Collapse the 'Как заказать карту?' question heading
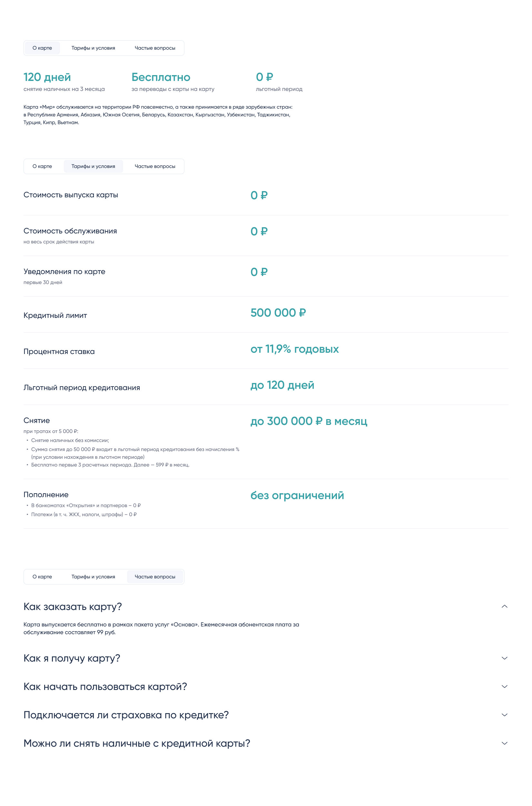 (73, 606)
